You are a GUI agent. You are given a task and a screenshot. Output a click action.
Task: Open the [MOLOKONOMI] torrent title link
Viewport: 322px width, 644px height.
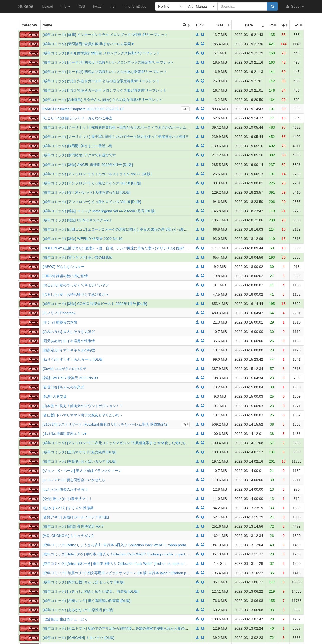point(68,536)
